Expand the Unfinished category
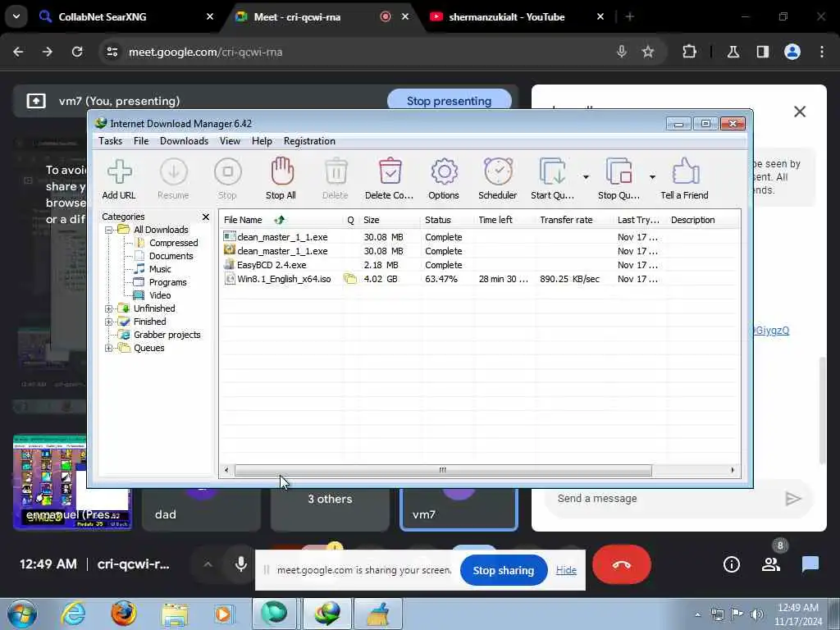 pyautogui.click(x=109, y=308)
